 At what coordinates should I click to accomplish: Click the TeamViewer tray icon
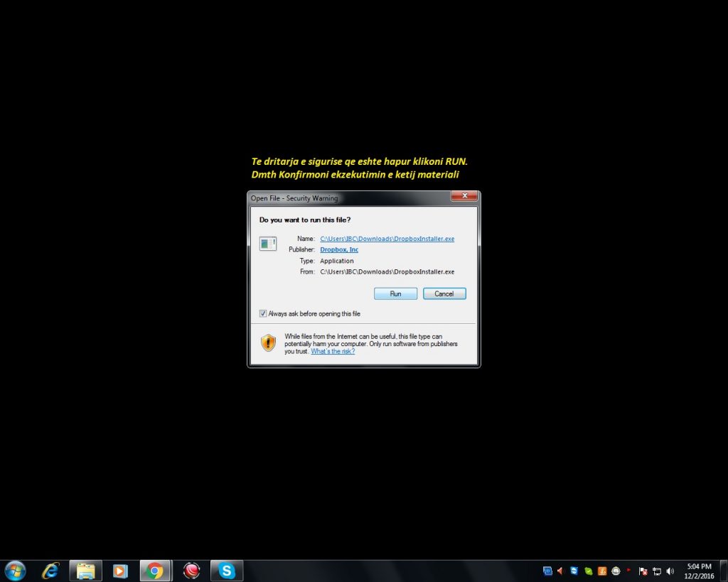574,571
